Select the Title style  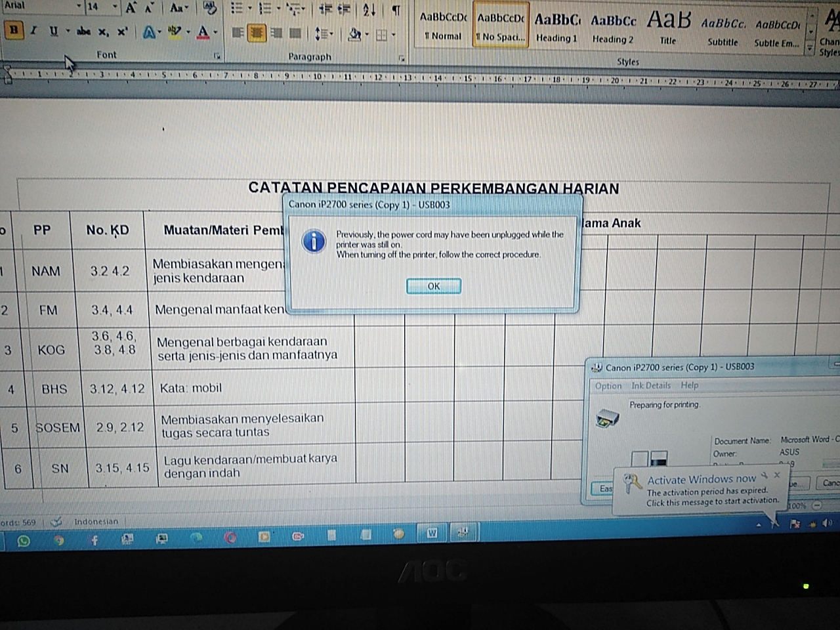point(669,28)
